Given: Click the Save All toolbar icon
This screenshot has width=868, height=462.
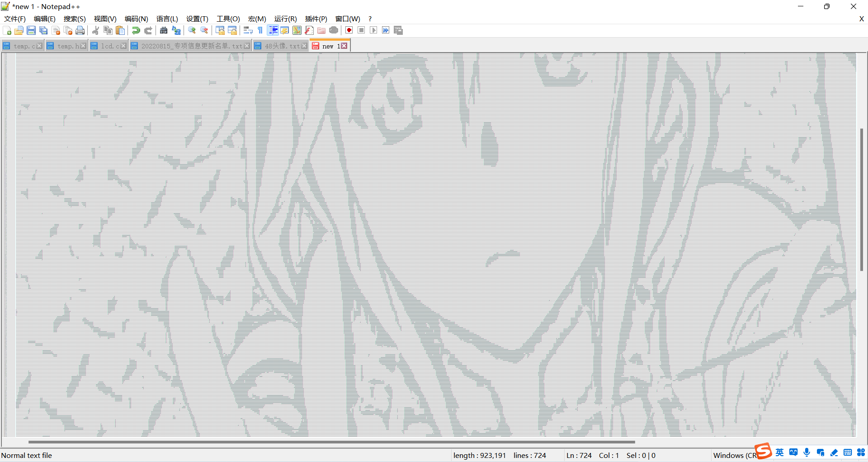Looking at the screenshot, I should pyautogui.click(x=43, y=30).
